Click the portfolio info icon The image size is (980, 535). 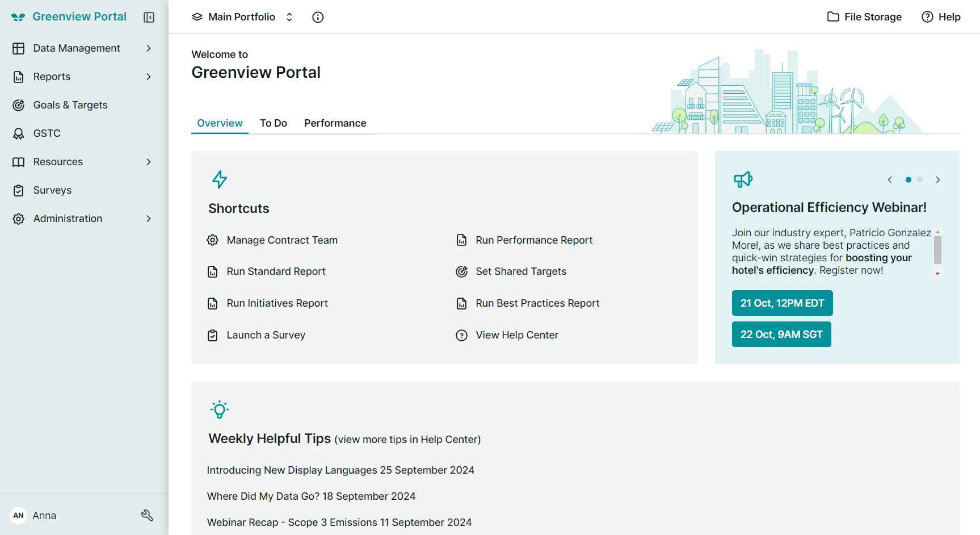click(318, 17)
